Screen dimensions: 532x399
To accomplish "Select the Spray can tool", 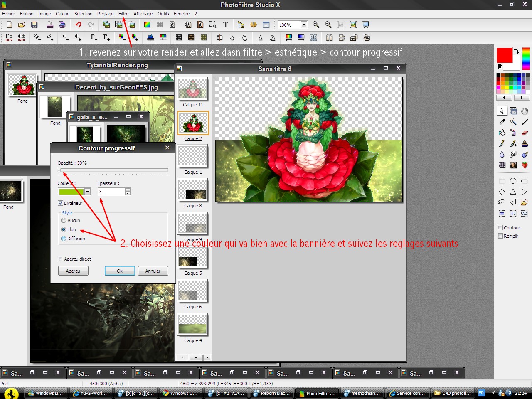I will pyautogui.click(x=513, y=133).
